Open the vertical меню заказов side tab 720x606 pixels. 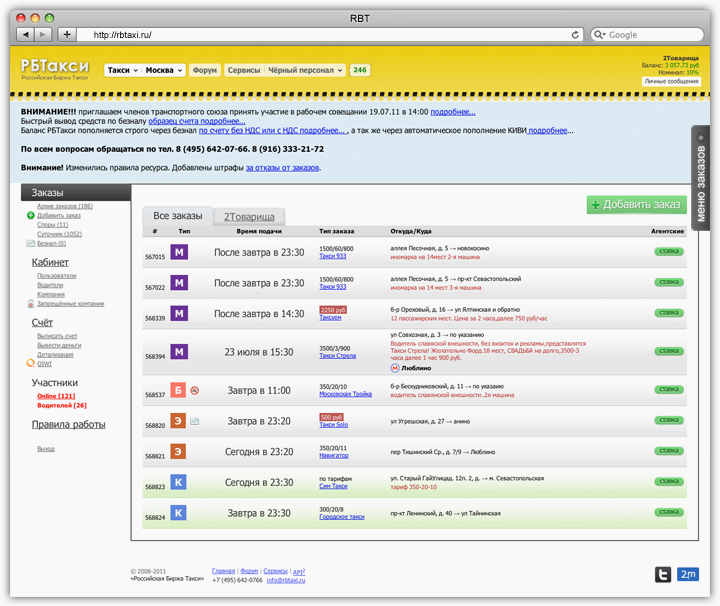click(x=701, y=178)
